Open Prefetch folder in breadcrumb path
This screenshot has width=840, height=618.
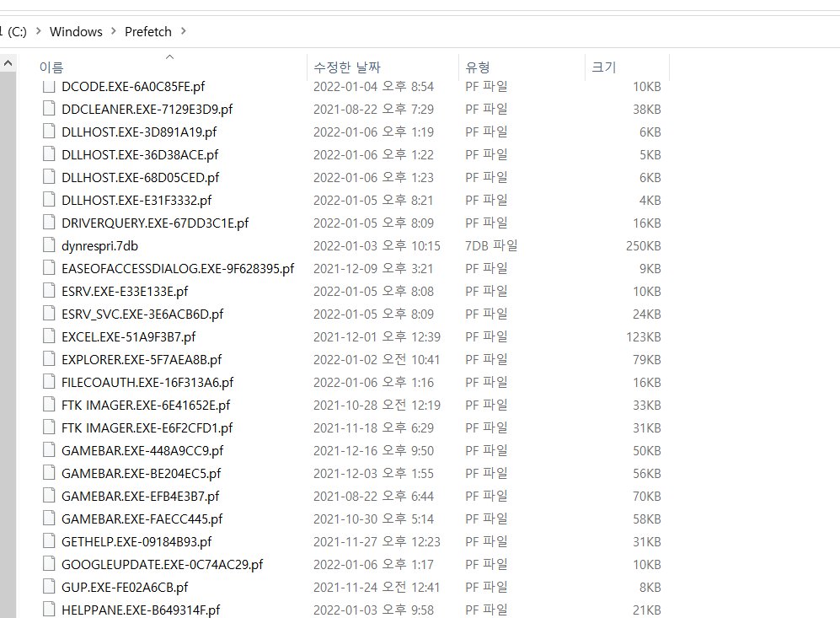click(147, 32)
